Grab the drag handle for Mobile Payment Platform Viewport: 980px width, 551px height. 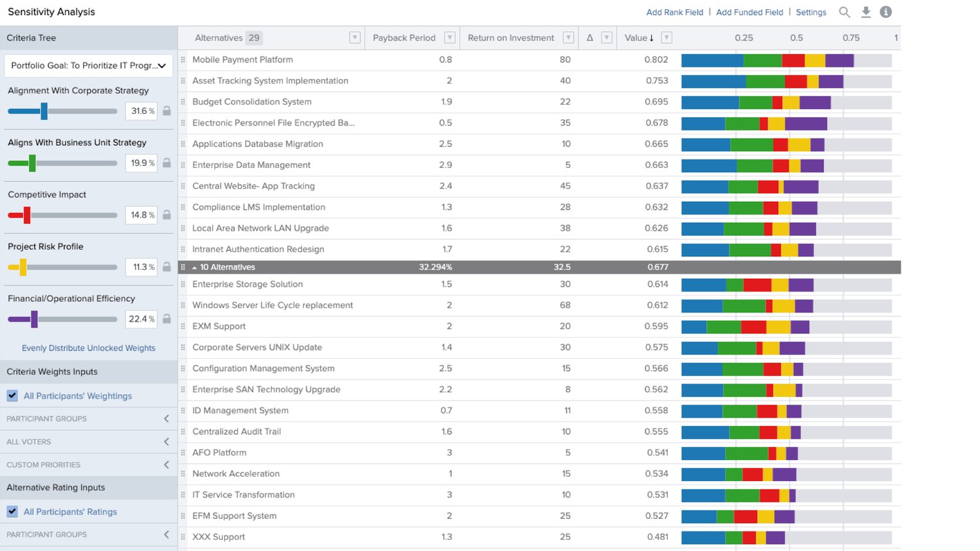(x=183, y=59)
